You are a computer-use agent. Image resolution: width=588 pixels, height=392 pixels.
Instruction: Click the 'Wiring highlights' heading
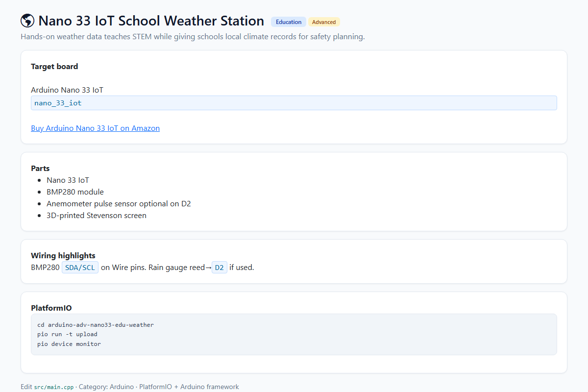click(x=63, y=256)
